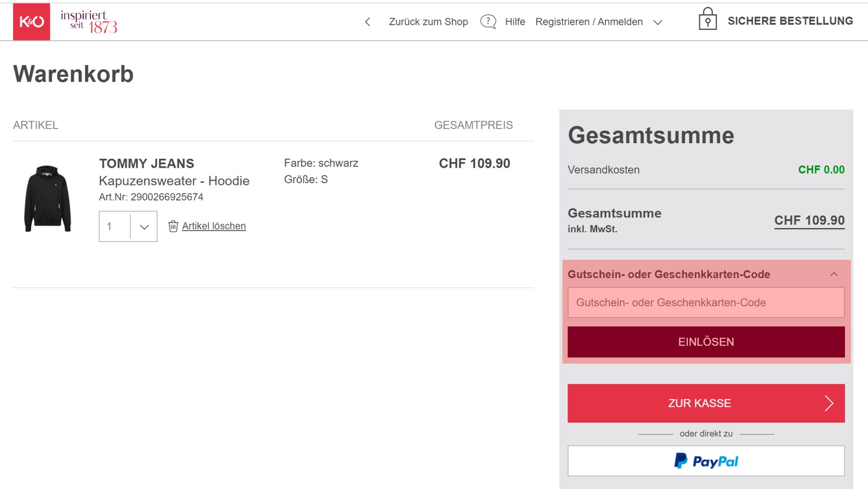Click 'Größe: S' text
Image resolution: width=868 pixels, height=495 pixels.
306,179
